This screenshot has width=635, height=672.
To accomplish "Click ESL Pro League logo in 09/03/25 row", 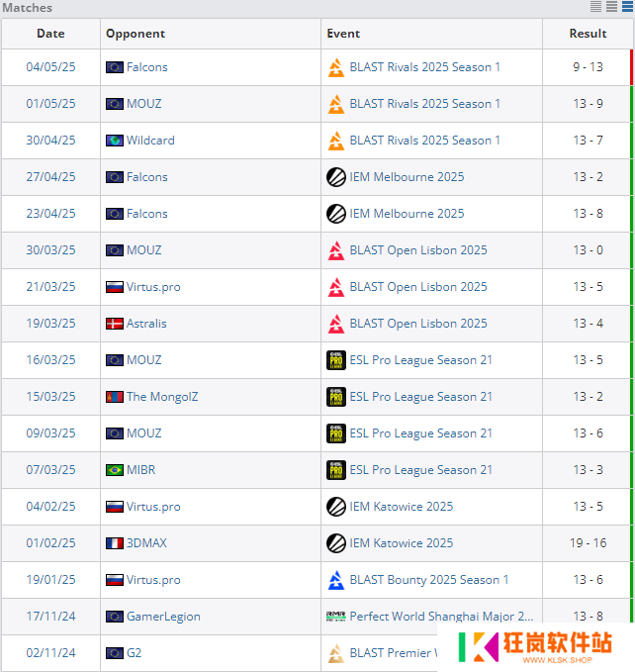I will point(336,433).
